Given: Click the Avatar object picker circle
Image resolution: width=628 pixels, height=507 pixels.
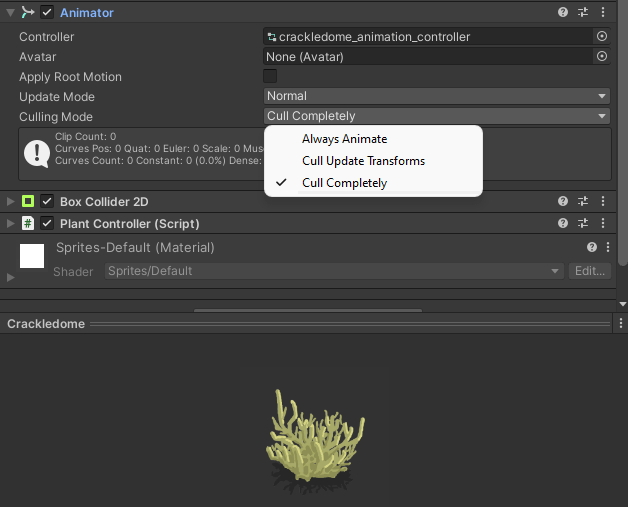Looking at the screenshot, I should 602,57.
